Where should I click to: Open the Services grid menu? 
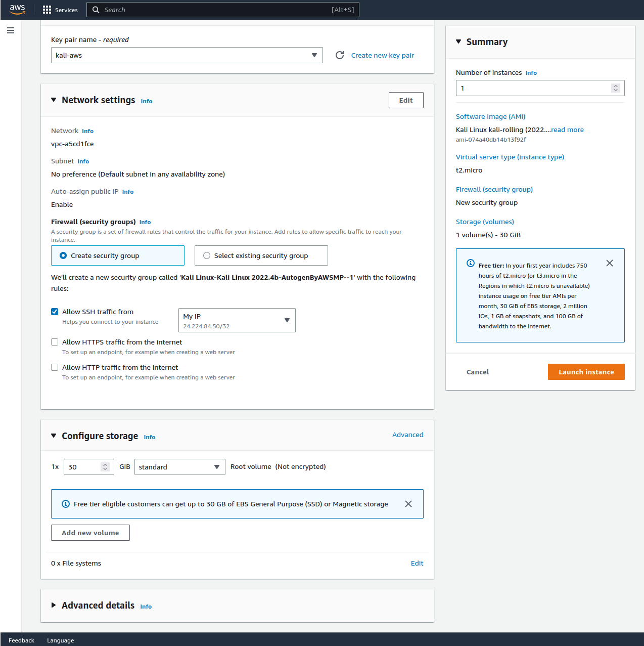click(x=47, y=10)
